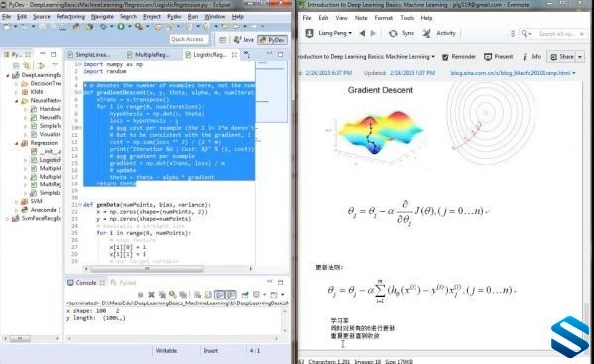
Task: Toggle Show Console When Standard Error Changes
Action: point(231,295)
